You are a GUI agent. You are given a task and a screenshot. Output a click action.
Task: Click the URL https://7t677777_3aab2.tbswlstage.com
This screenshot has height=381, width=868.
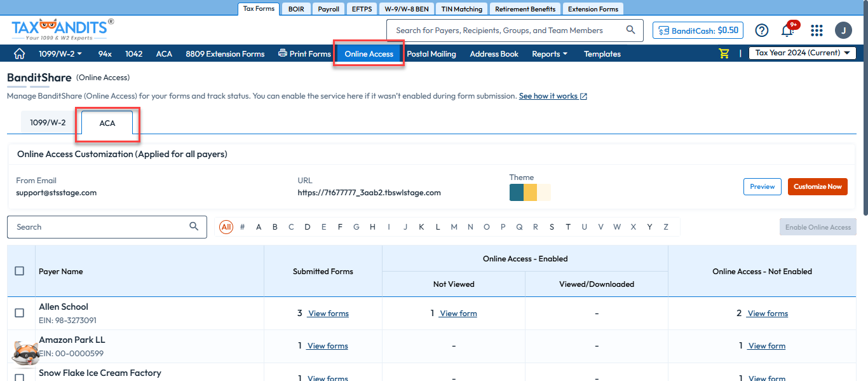click(369, 193)
